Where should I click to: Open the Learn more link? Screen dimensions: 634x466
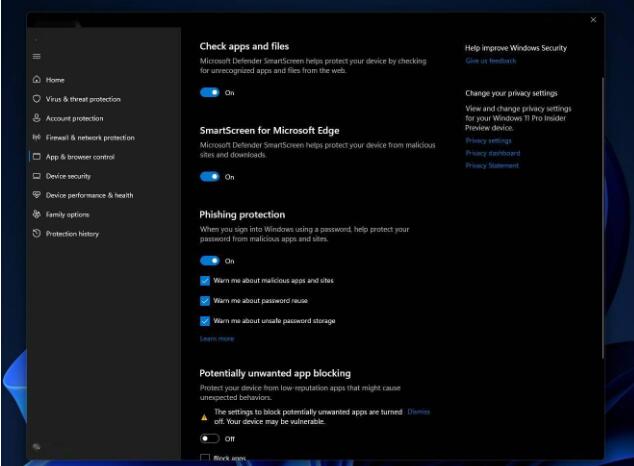(216, 339)
